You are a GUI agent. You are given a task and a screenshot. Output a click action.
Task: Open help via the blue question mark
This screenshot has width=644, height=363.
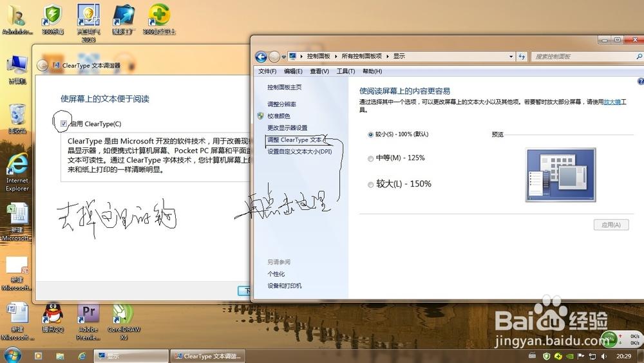[x=641, y=81]
